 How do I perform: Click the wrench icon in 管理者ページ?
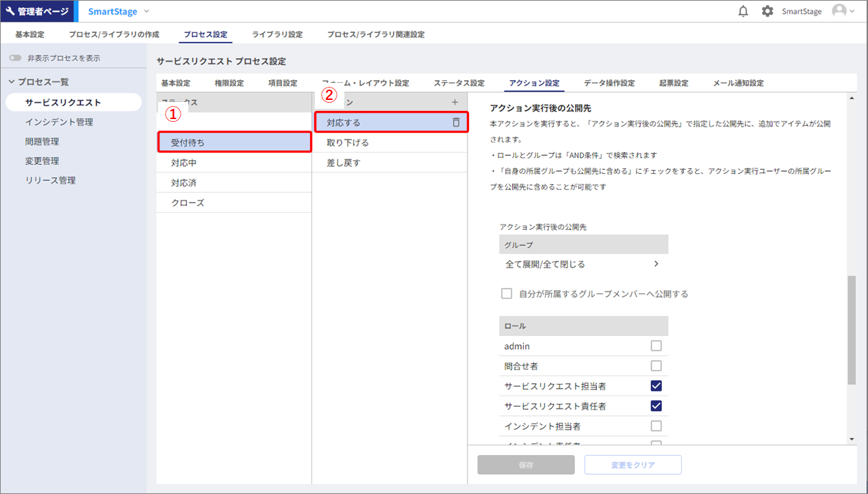pos(10,12)
